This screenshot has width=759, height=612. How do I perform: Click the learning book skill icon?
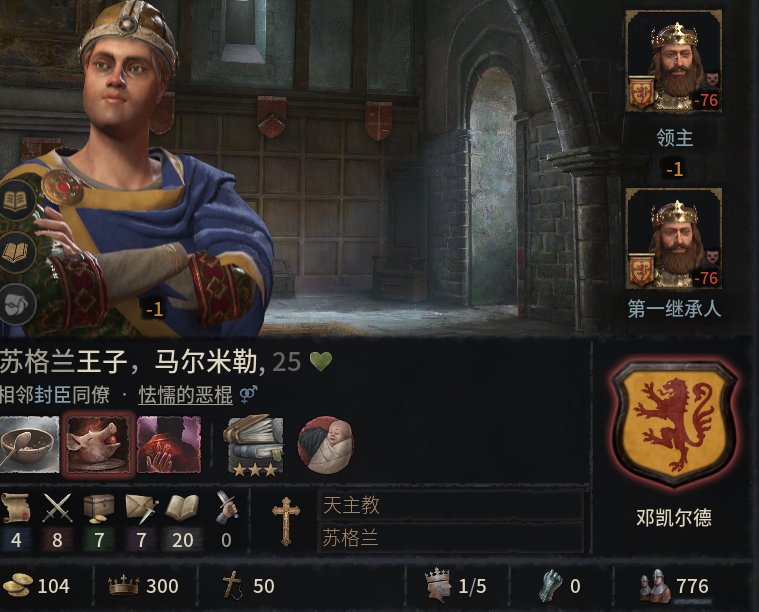click(182, 508)
